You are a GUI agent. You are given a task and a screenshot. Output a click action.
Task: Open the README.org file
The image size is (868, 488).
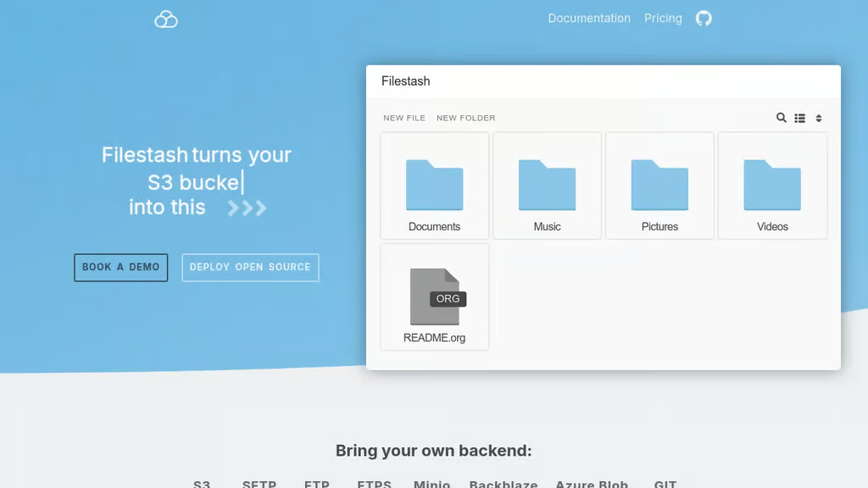point(435,297)
